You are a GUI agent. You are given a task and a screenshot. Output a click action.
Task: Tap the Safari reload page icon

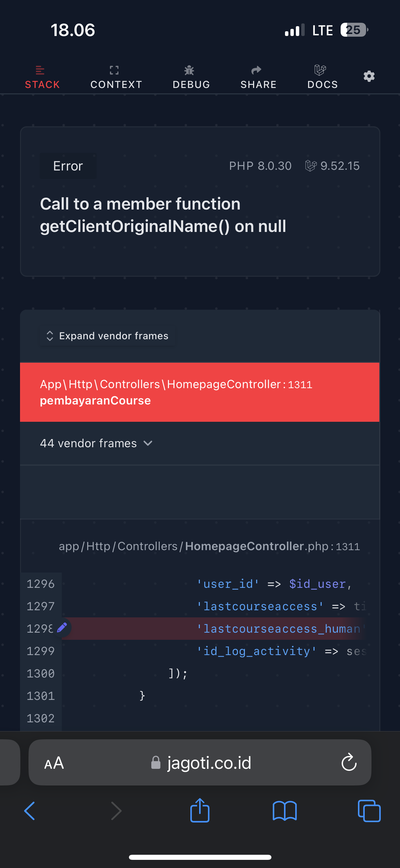coord(349,762)
